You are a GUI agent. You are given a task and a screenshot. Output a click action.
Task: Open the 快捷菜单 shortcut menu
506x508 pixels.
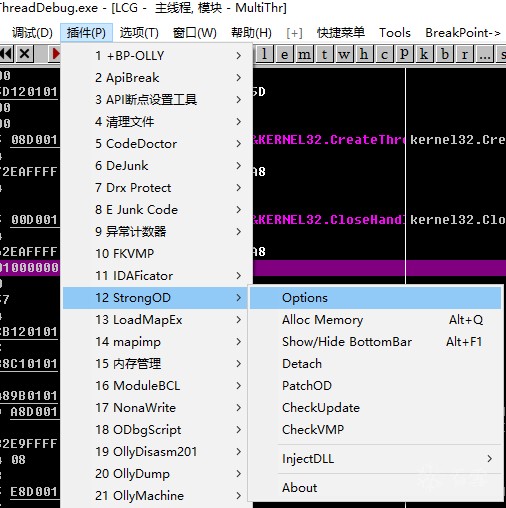[341, 33]
